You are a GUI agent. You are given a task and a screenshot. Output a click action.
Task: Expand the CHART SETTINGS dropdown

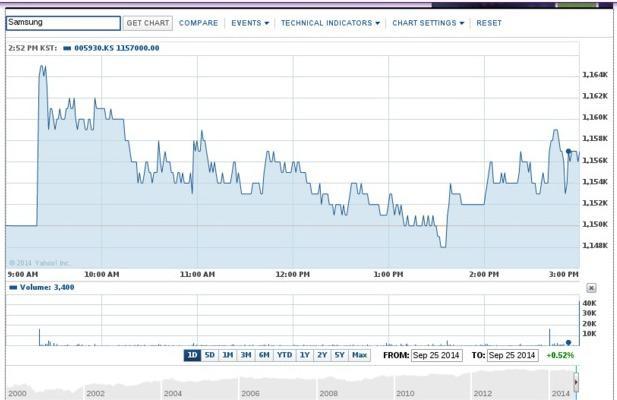(x=428, y=23)
